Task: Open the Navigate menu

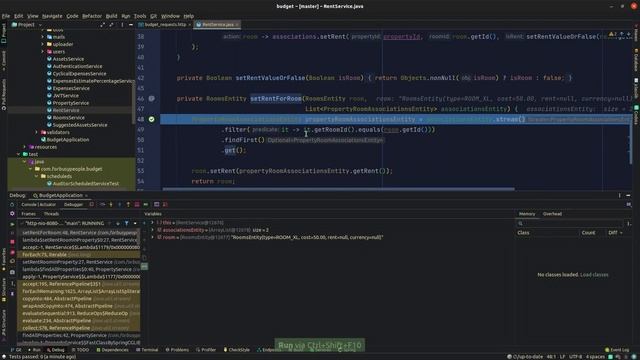Action: [x=52, y=16]
